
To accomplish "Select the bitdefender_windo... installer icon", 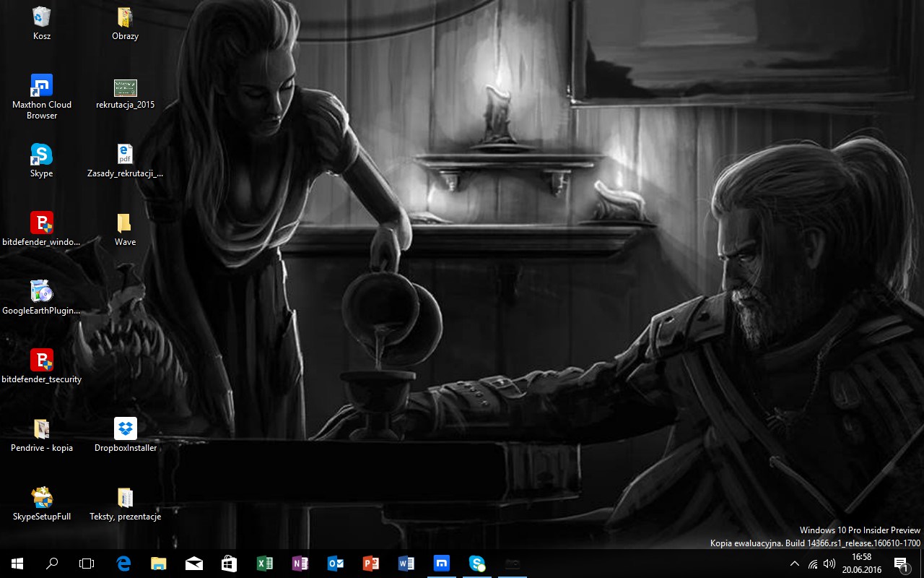I will point(42,229).
